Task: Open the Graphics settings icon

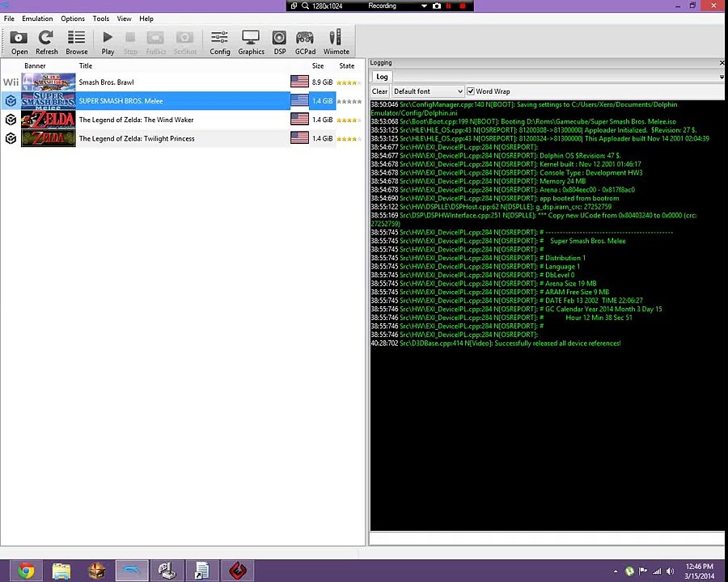Action: pos(252,42)
